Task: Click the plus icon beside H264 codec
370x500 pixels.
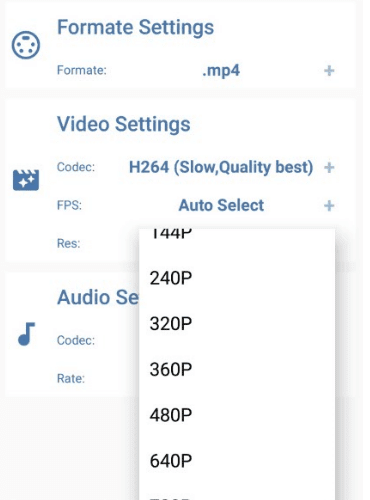Action: (329, 167)
